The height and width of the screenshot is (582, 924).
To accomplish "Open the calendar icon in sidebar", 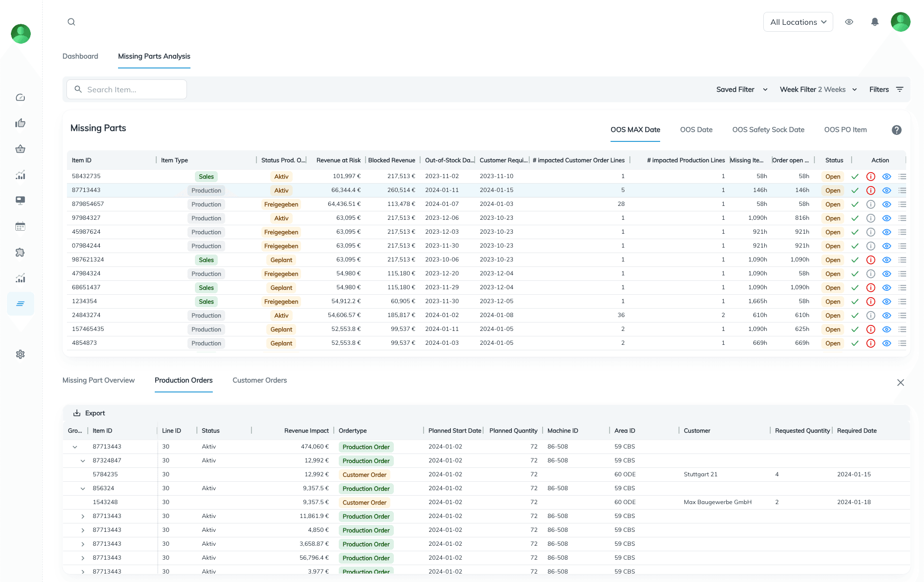I will point(20,227).
